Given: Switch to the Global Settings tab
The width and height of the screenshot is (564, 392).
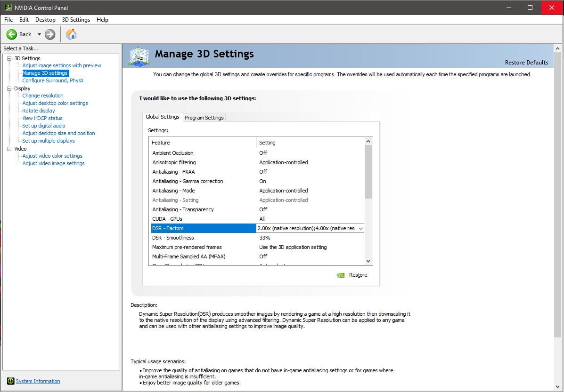Looking at the screenshot, I should (162, 117).
